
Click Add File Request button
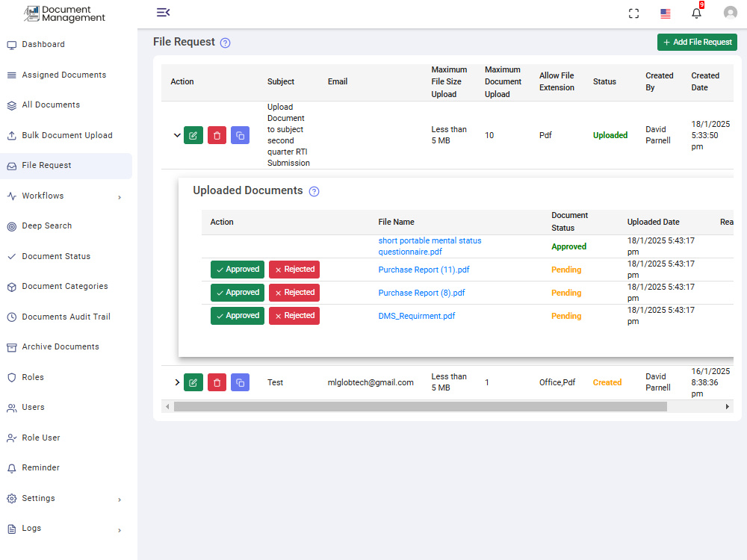coord(697,42)
